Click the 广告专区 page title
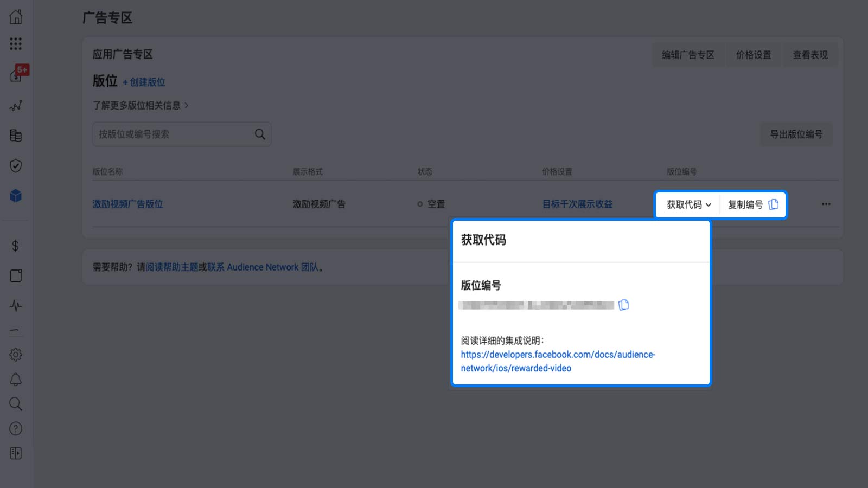This screenshot has height=488, width=868. point(107,17)
